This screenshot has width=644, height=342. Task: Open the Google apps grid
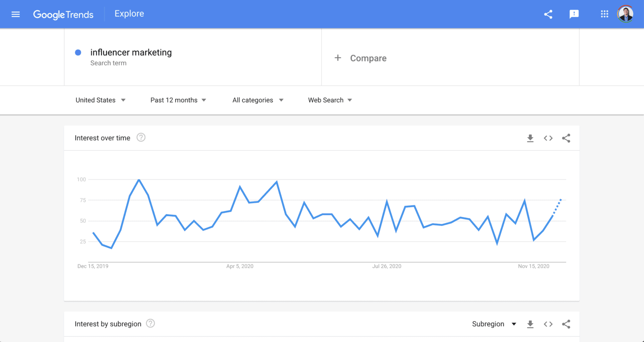point(604,14)
